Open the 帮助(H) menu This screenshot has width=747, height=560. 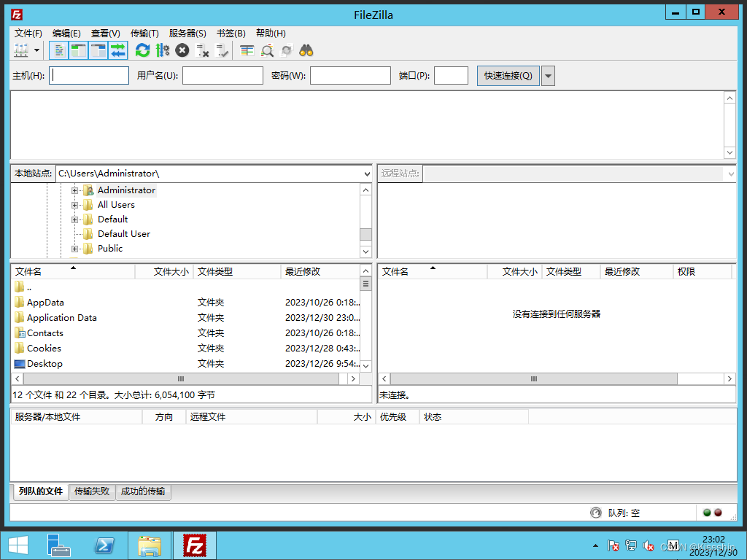point(271,33)
